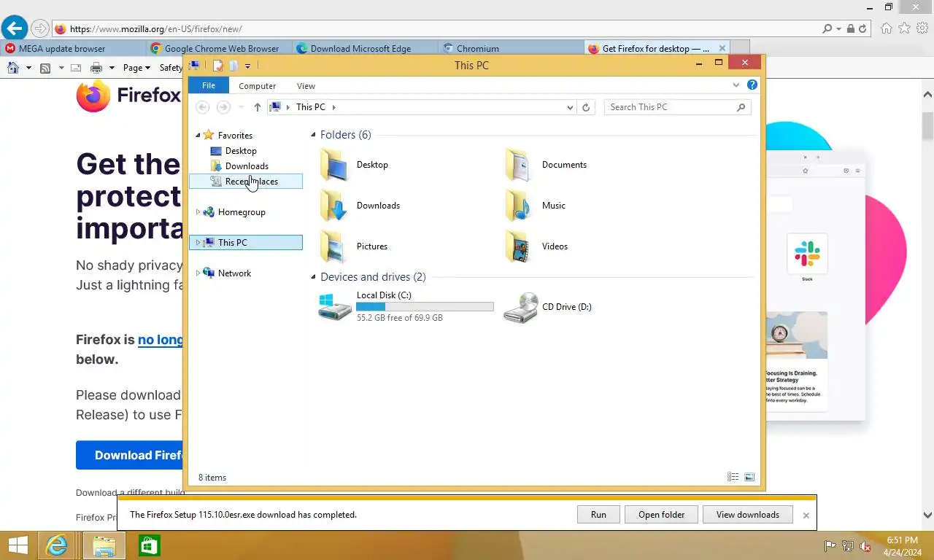Open the IE Page menu dropdown
934x560 pixels.
coord(136,68)
